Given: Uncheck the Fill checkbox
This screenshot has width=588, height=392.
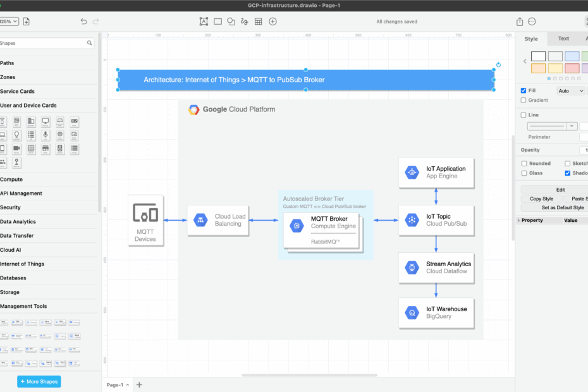Looking at the screenshot, I should [x=524, y=90].
